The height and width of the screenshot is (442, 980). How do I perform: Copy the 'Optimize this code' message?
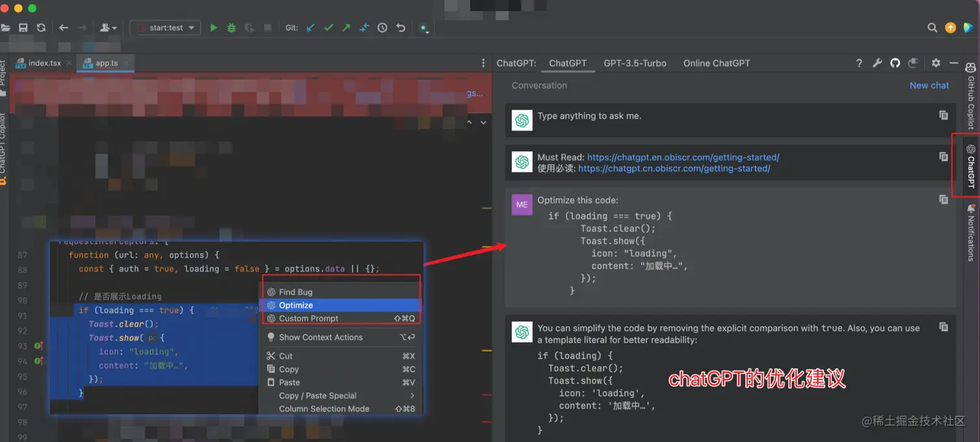(944, 200)
